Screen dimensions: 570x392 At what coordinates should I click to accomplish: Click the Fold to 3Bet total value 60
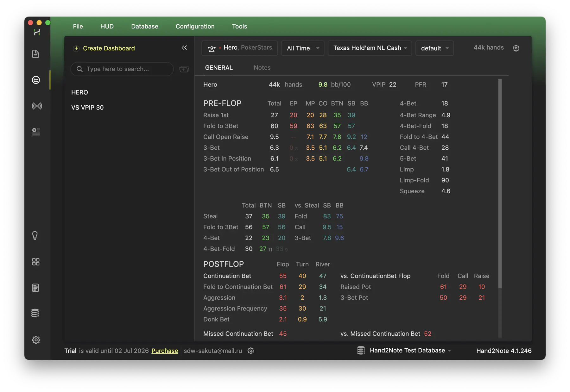[x=274, y=126]
